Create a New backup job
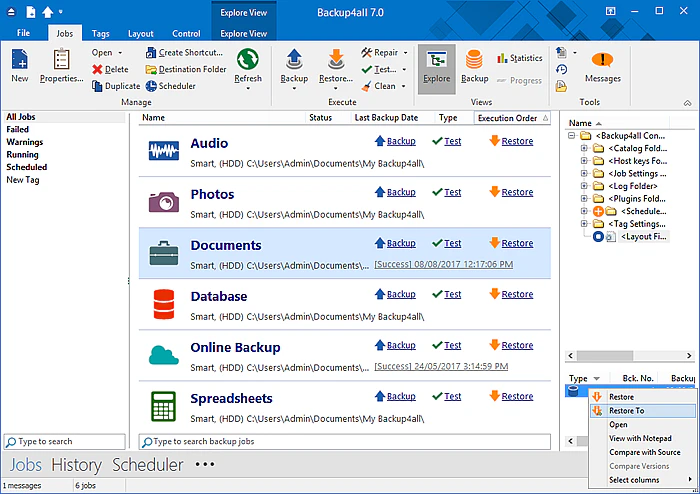The width and height of the screenshot is (700, 494). click(20, 66)
